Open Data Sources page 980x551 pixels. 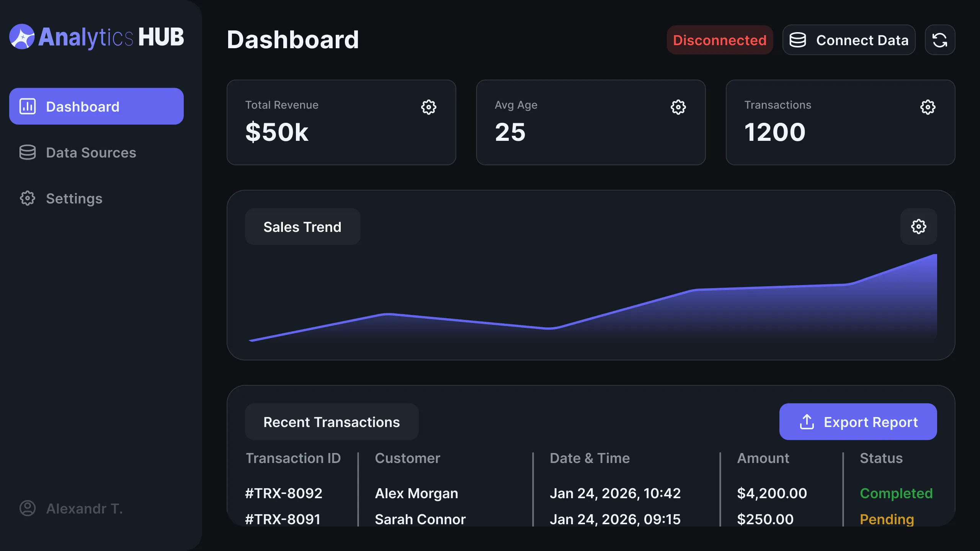tap(91, 153)
